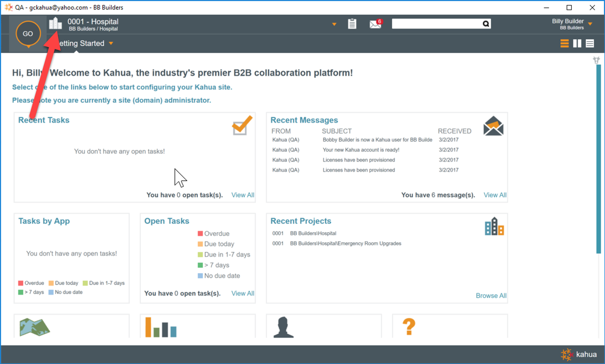Click into the search input field

click(x=436, y=24)
